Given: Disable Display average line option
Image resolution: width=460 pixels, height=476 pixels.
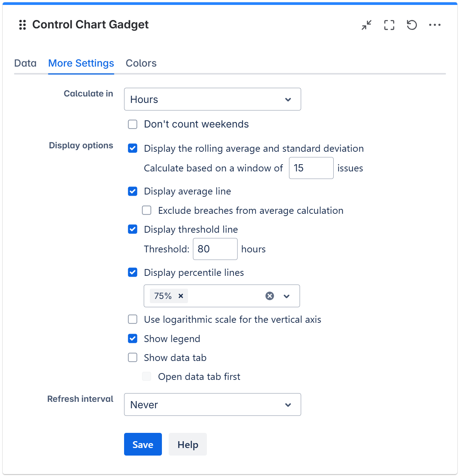Looking at the screenshot, I should [133, 191].
